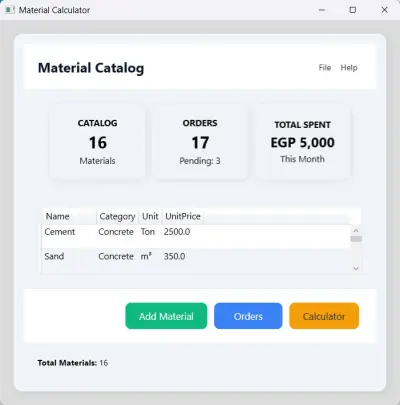Sort by the Name column header

pyautogui.click(x=69, y=216)
